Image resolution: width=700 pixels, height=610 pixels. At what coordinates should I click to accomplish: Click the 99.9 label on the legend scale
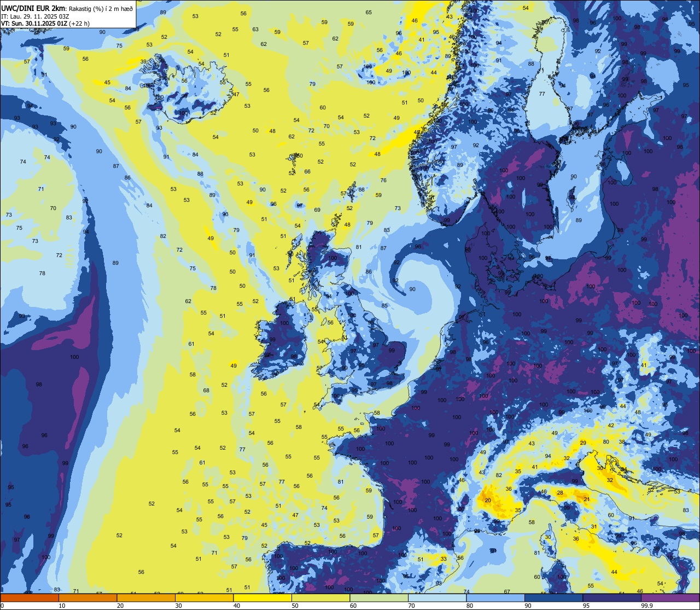tap(647, 606)
